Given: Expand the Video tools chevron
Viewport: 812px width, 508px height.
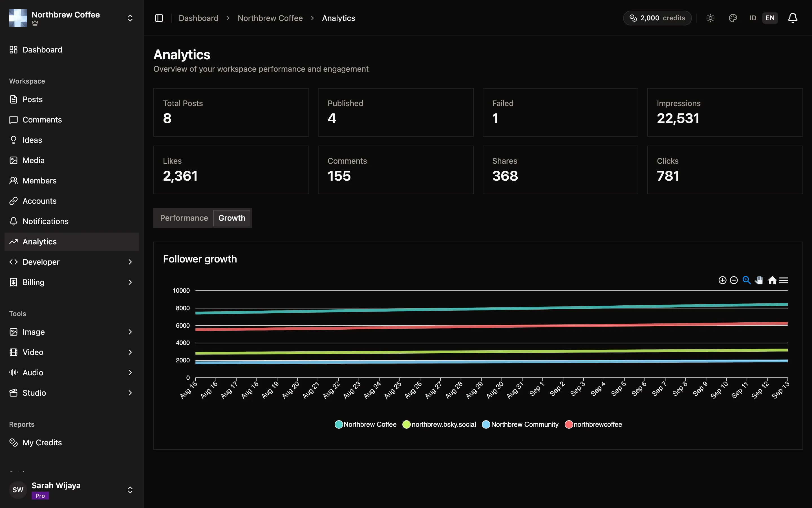Looking at the screenshot, I should coord(130,352).
